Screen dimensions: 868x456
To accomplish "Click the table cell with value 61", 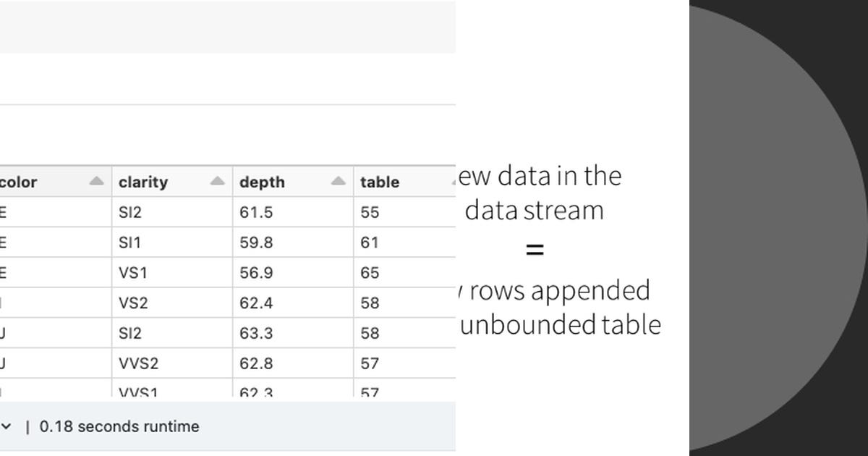I will point(370,242).
